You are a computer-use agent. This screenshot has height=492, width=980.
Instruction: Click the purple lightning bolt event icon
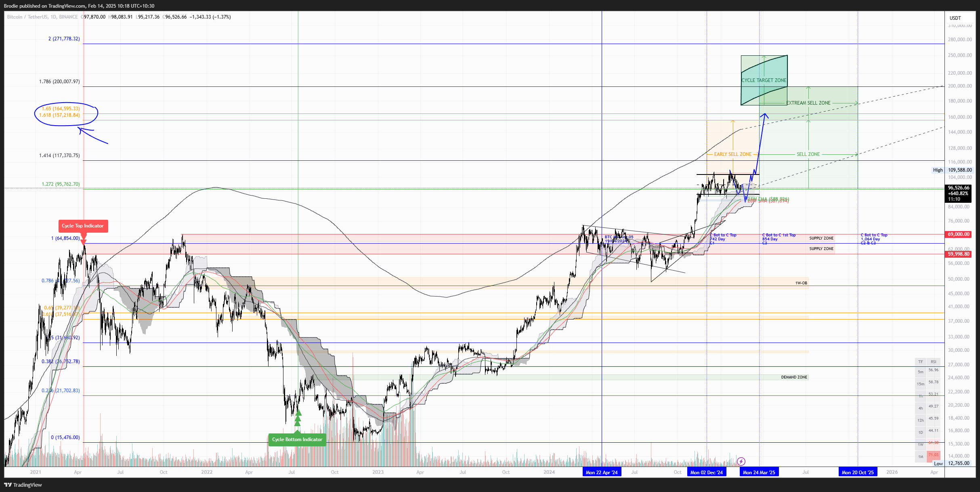[x=741, y=461]
